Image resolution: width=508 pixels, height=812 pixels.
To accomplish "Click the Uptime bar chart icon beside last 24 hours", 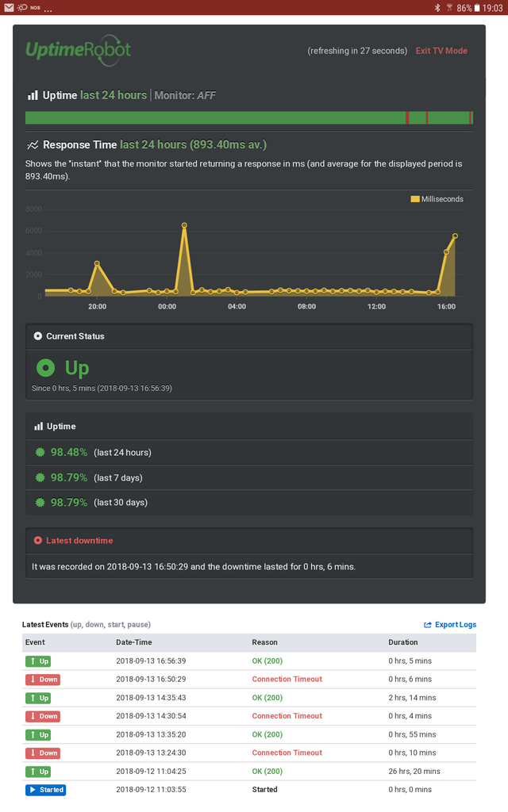I will [x=33, y=95].
